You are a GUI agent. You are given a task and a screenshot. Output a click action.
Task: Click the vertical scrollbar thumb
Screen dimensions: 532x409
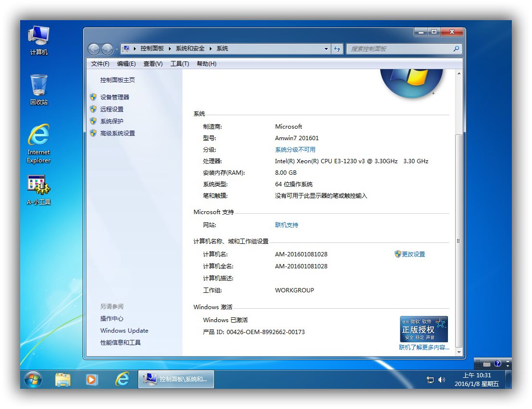pyautogui.click(x=459, y=241)
